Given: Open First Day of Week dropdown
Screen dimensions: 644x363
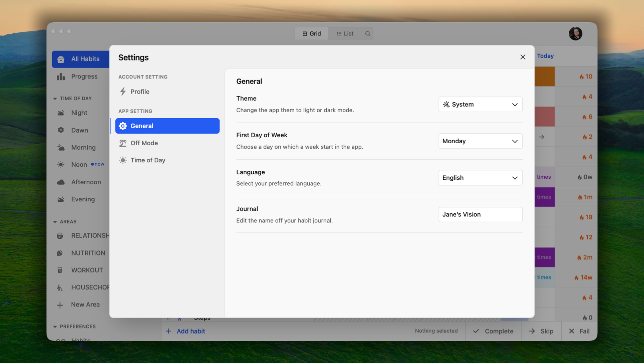Looking at the screenshot, I should point(480,141).
